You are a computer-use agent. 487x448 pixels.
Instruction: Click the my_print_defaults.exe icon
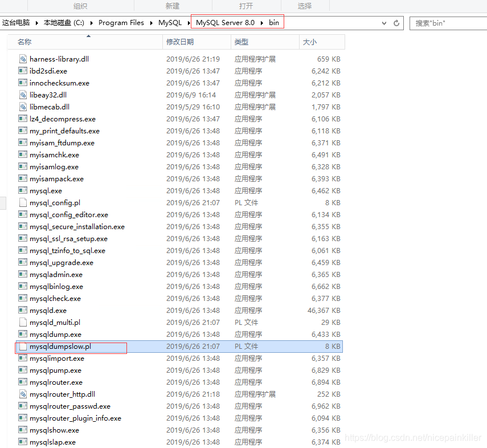(23, 131)
